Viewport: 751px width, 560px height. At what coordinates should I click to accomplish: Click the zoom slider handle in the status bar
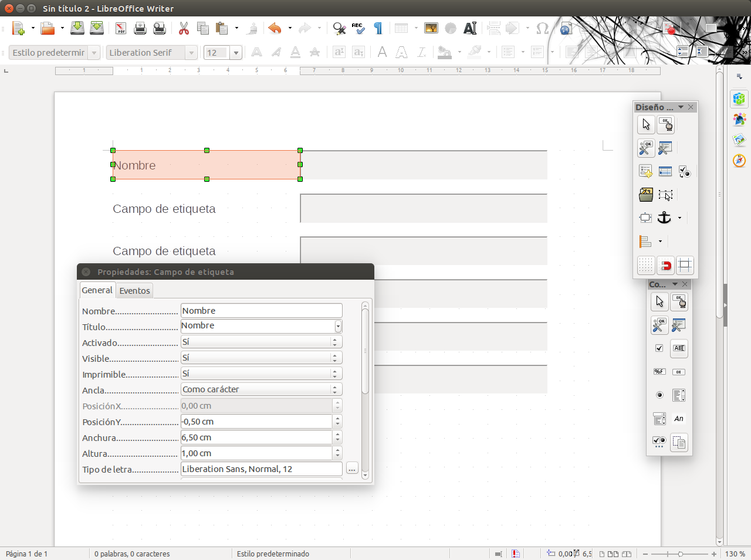681,554
